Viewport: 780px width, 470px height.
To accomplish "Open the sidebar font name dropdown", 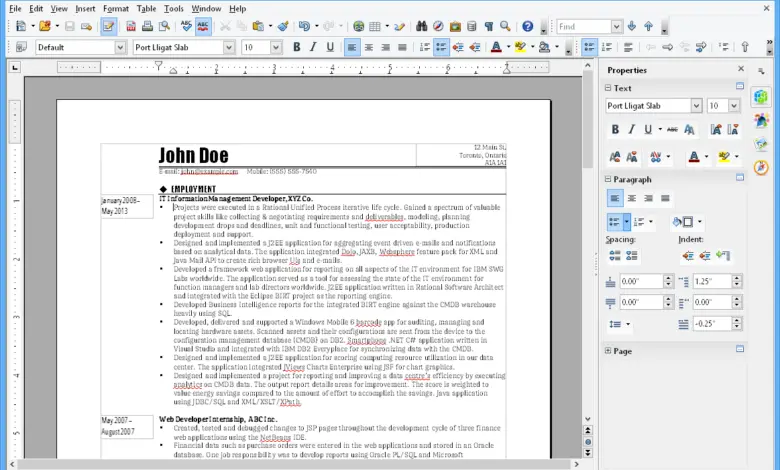I will pyautogui.click(x=696, y=106).
